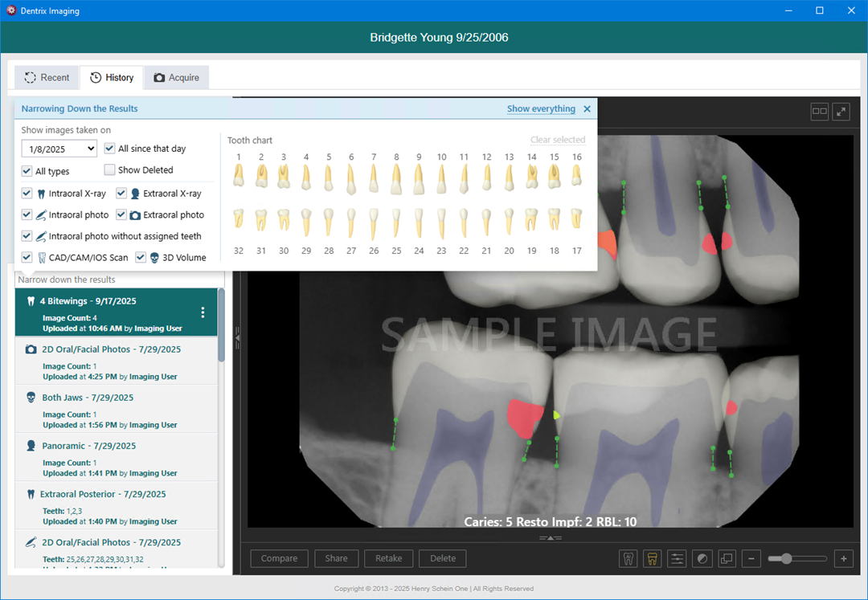The width and height of the screenshot is (868, 600).
Task: Switch to side-by-side layout view
Action: point(819,112)
